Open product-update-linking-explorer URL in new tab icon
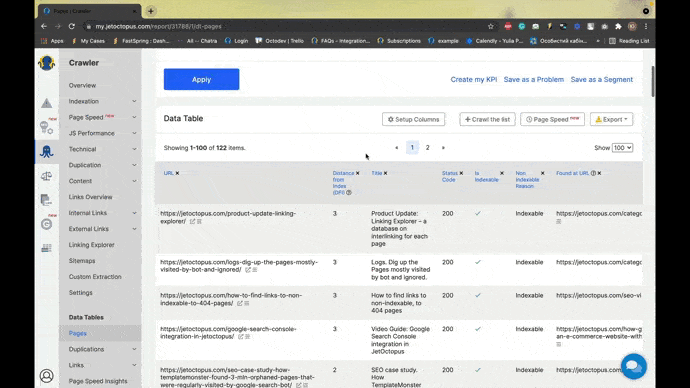The height and width of the screenshot is (388, 690). coord(192,221)
